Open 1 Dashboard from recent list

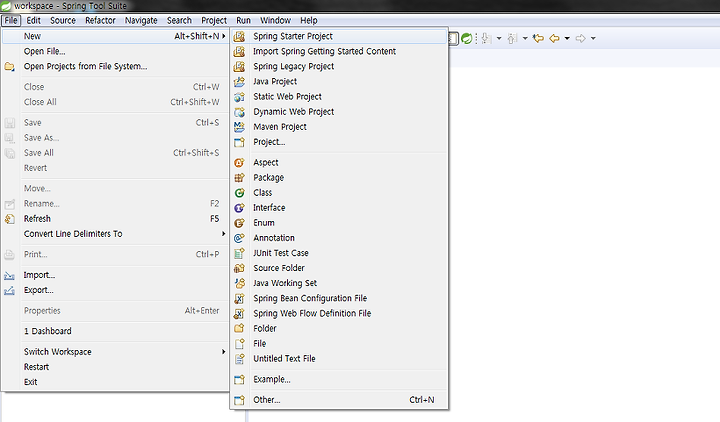pyautogui.click(x=115, y=331)
